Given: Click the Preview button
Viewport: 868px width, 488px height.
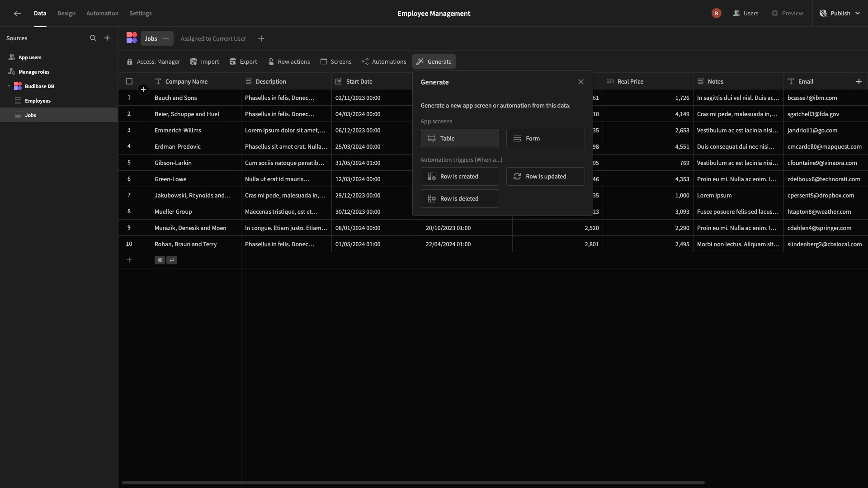Looking at the screenshot, I should point(787,13).
